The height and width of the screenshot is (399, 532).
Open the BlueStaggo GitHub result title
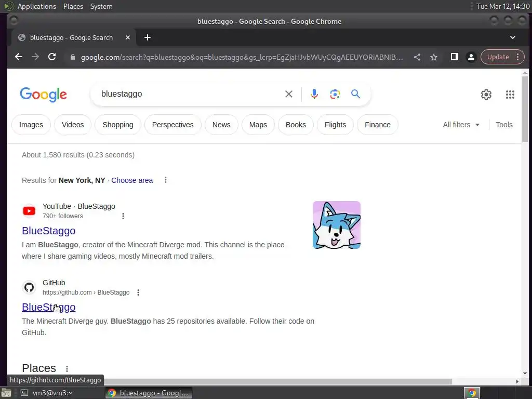pyautogui.click(x=48, y=307)
